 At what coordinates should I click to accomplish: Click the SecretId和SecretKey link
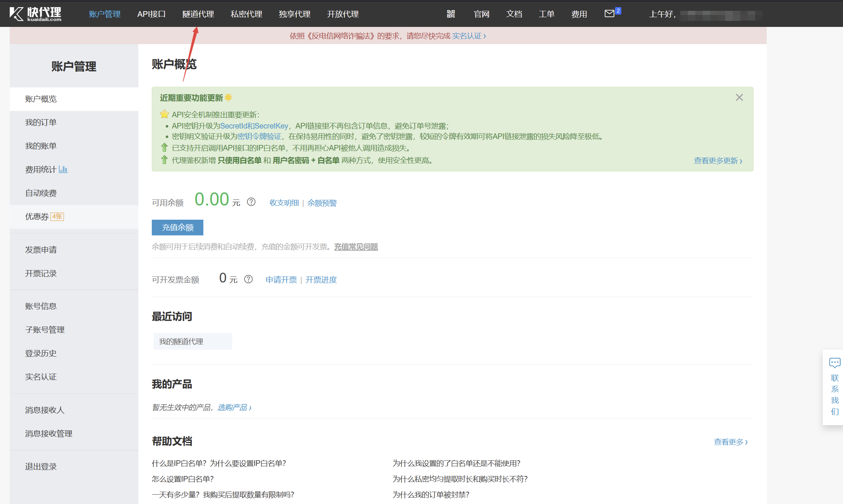[x=254, y=126]
